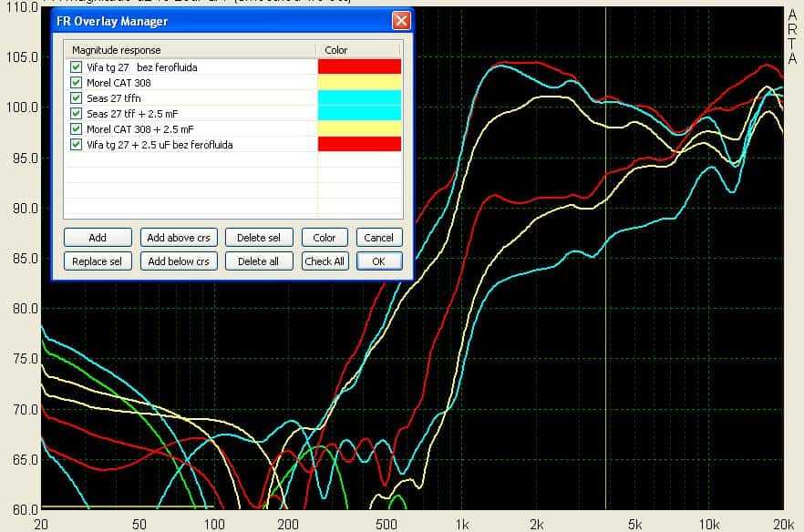Click the 200 frequency axis label
This screenshot has width=804, height=532.
(x=288, y=525)
